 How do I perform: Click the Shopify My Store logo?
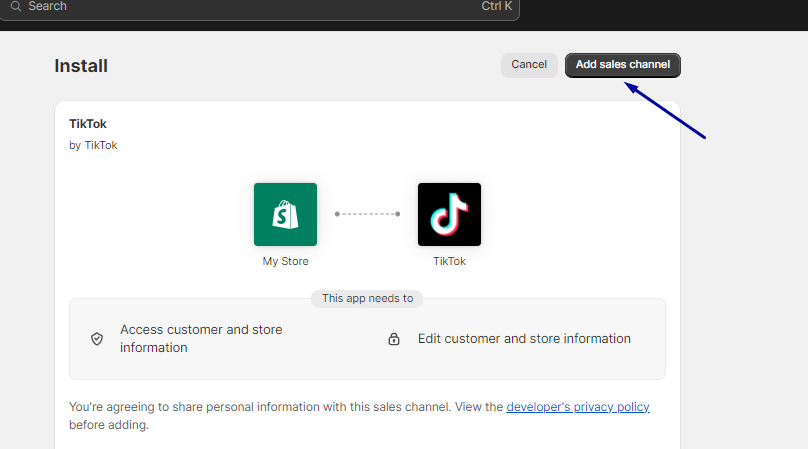285,214
